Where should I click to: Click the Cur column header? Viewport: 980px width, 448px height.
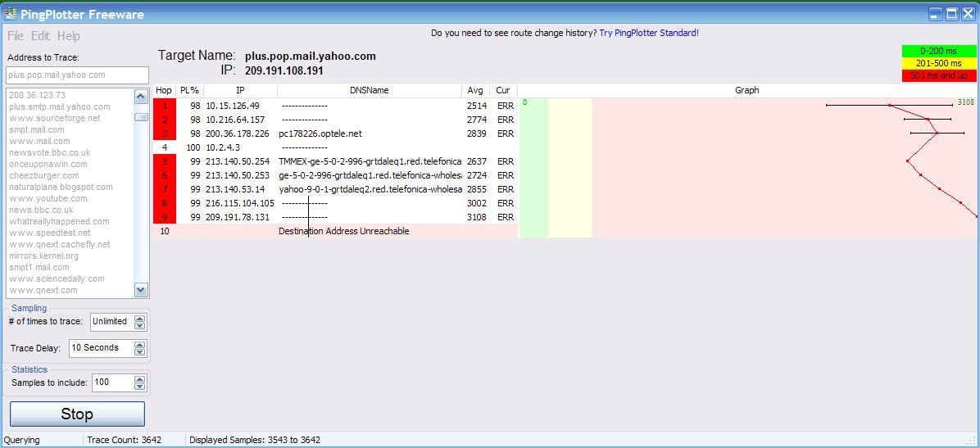click(x=503, y=91)
